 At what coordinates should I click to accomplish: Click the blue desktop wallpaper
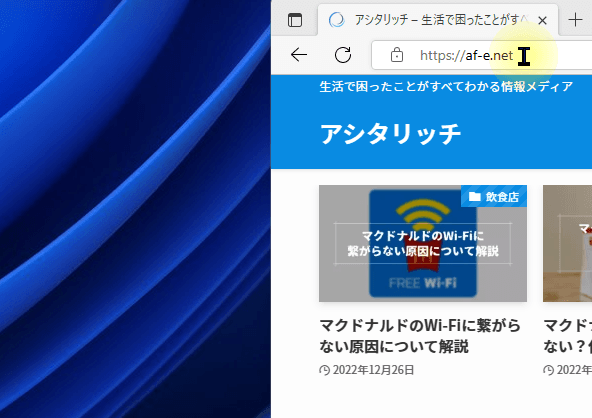click(x=135, y=209)
